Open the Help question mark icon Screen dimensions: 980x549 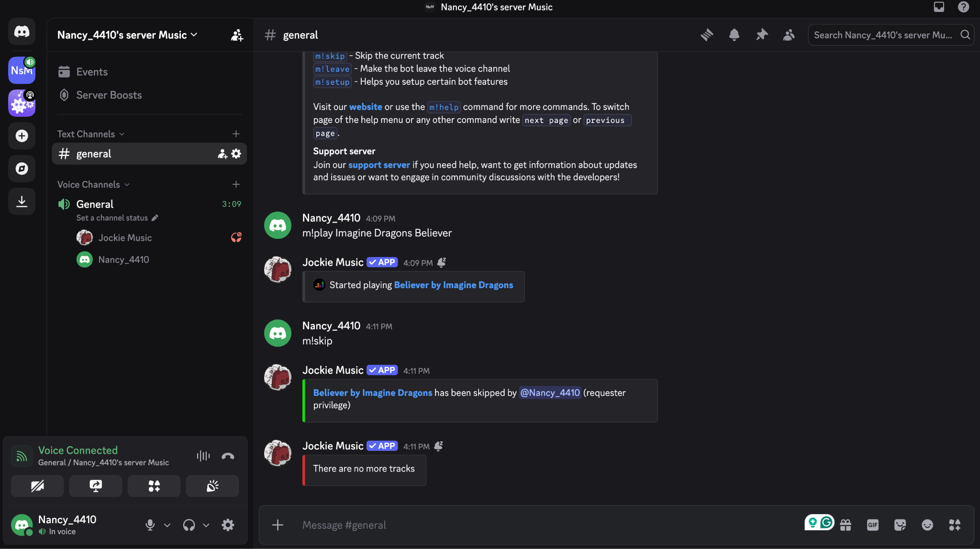click(x=963, y=7)
